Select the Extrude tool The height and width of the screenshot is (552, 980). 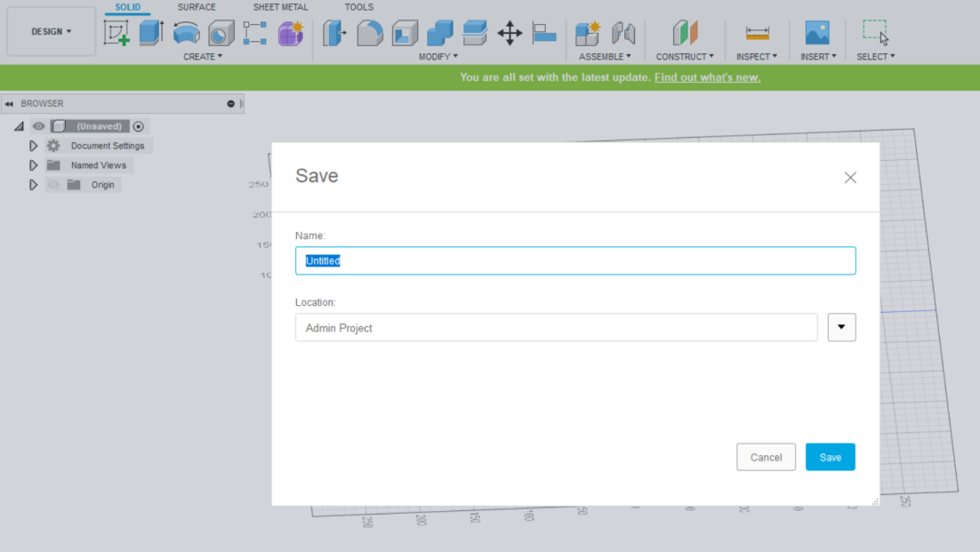click(x=151, y=33)
